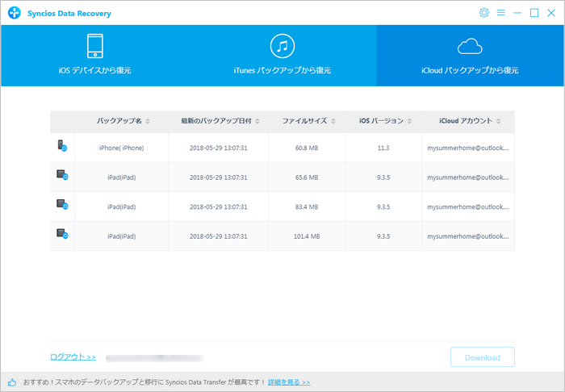The height and width of the screenshot is (392, 565).
Task: Click the backup date in 83.4 MB row
Action: [x=219, y=207]
